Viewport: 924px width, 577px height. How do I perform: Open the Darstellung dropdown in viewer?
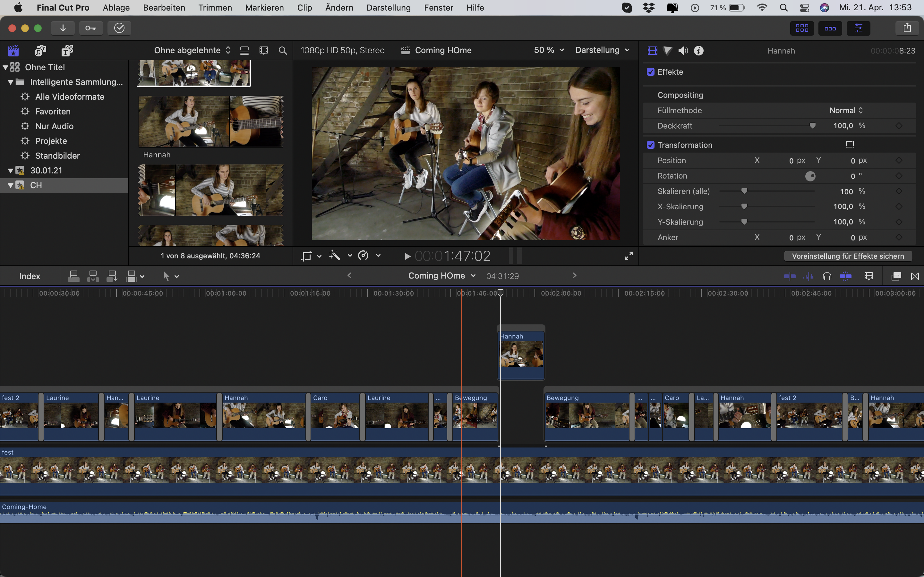point(602,51)
